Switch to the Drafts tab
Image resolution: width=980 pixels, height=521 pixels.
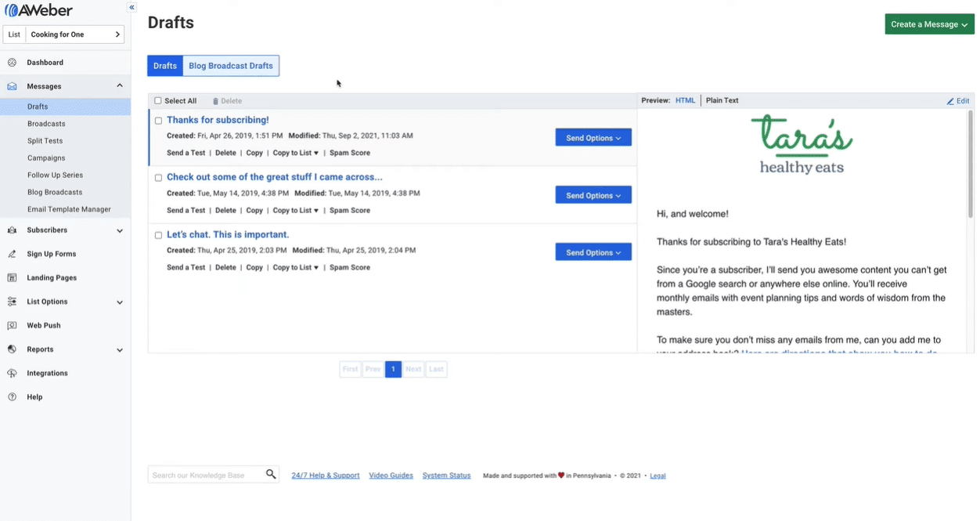tap(165, 66)
